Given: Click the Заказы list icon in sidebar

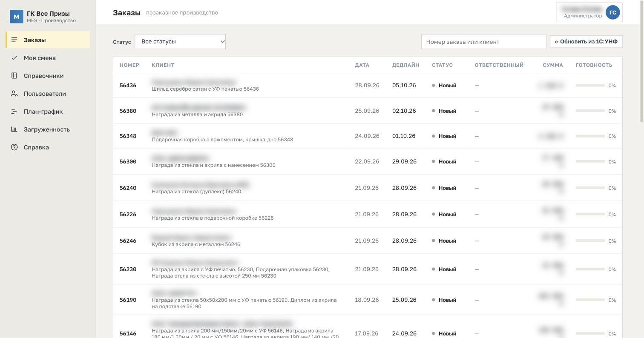Looking at the screenshot, I should [x=14, y=40].
